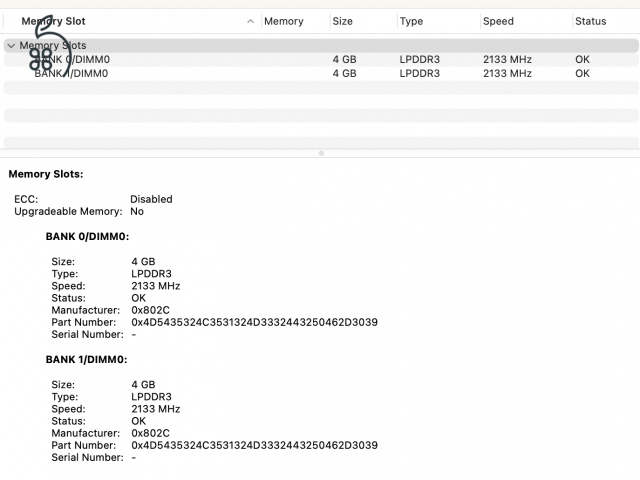Viewport: 640px width, 480px height.
Task: Select the Memory Slots group row
Action: (200, 45)
